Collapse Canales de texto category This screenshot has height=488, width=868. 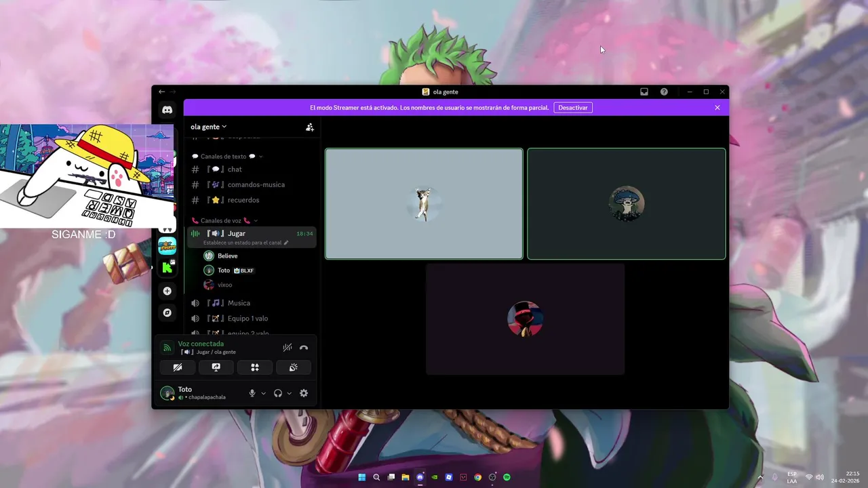(x=226, y=157)
